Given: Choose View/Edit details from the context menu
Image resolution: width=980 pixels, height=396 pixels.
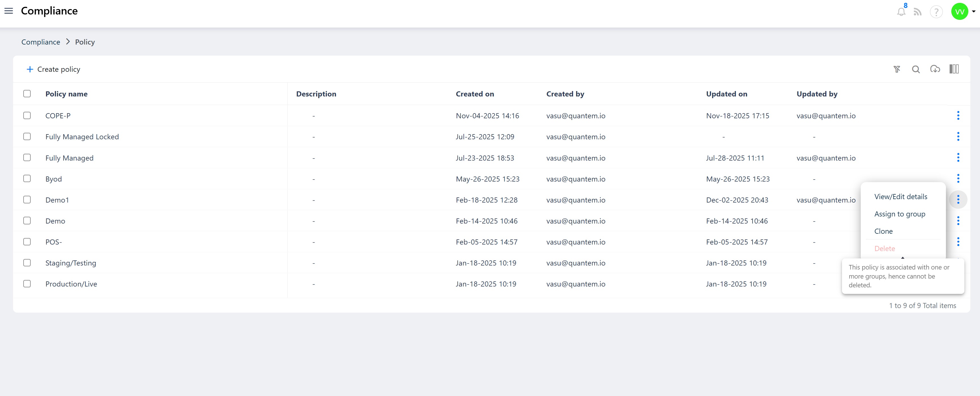Looking at the screenshot, I should [x=900, y=197].
